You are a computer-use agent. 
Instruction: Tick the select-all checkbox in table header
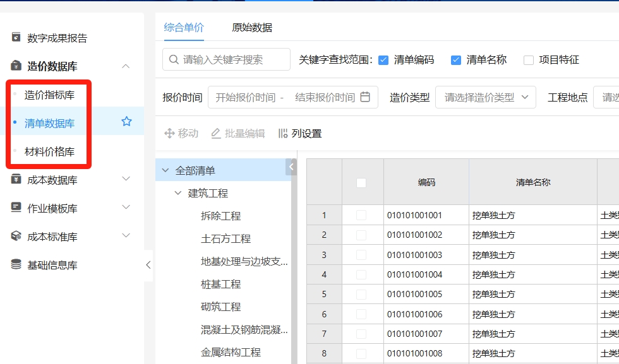coord(361,183)
